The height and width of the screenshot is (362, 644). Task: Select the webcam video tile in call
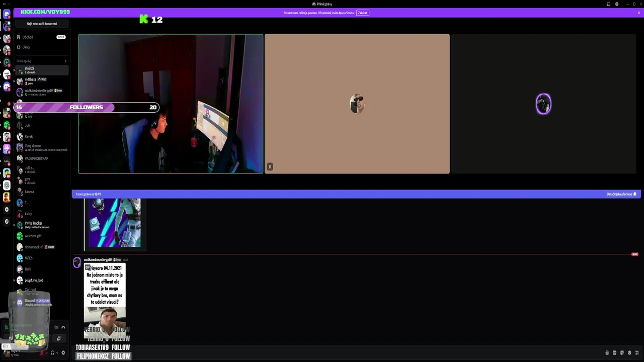click(x=171, y=104)
